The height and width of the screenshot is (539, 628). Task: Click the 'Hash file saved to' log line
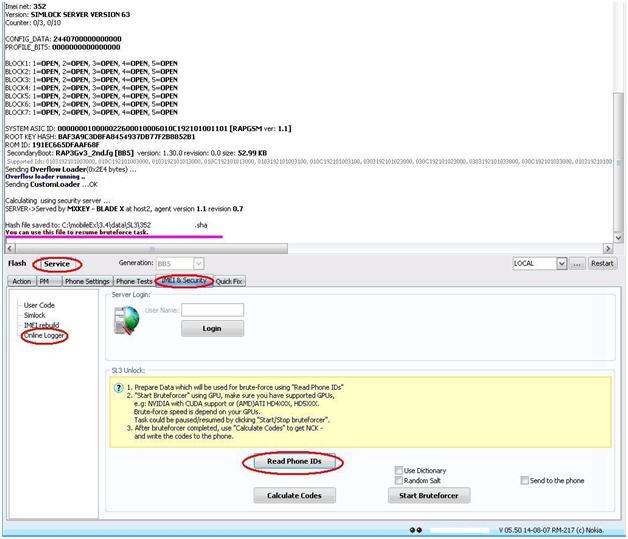tap(106, 225)
